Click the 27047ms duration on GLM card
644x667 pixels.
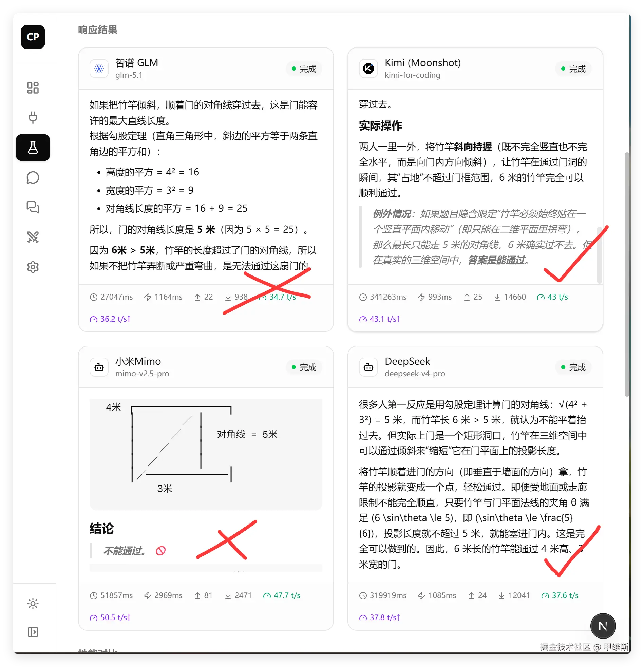116,297
